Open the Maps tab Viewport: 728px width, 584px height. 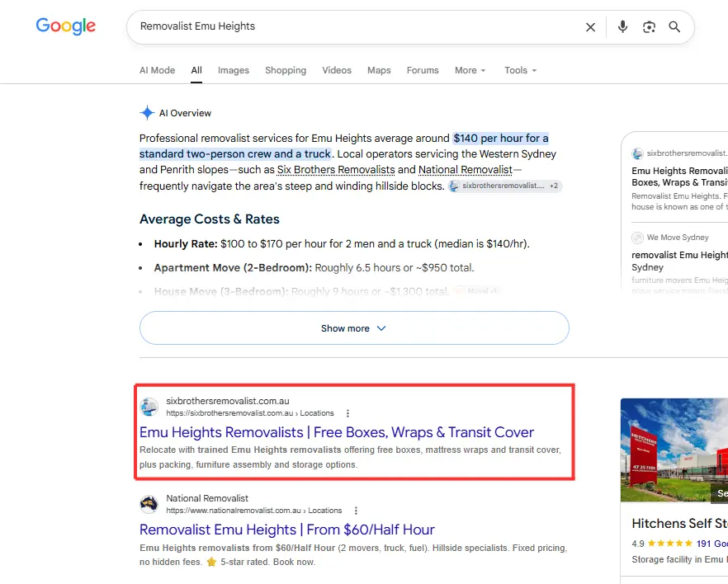point(379,70)
